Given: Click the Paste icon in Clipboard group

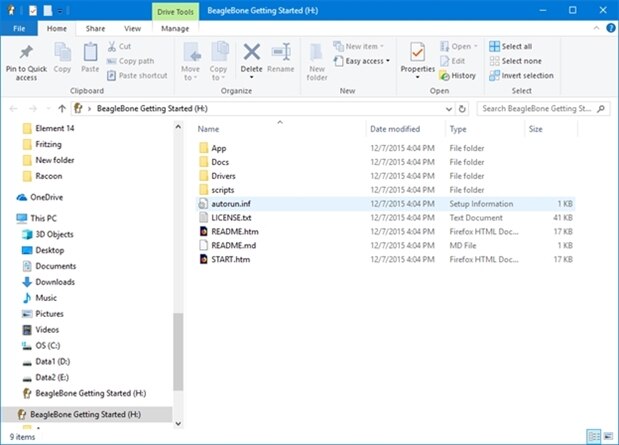Looking at the screenshot, I should click(90, 58).
